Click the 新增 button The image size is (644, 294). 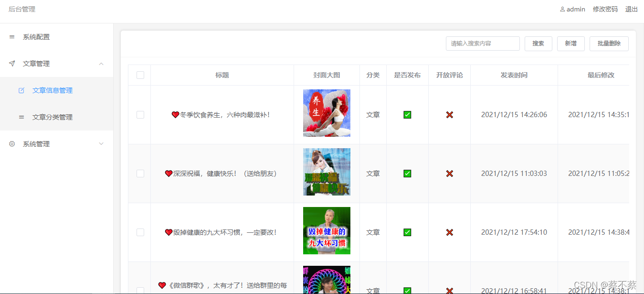pos(571,44)
